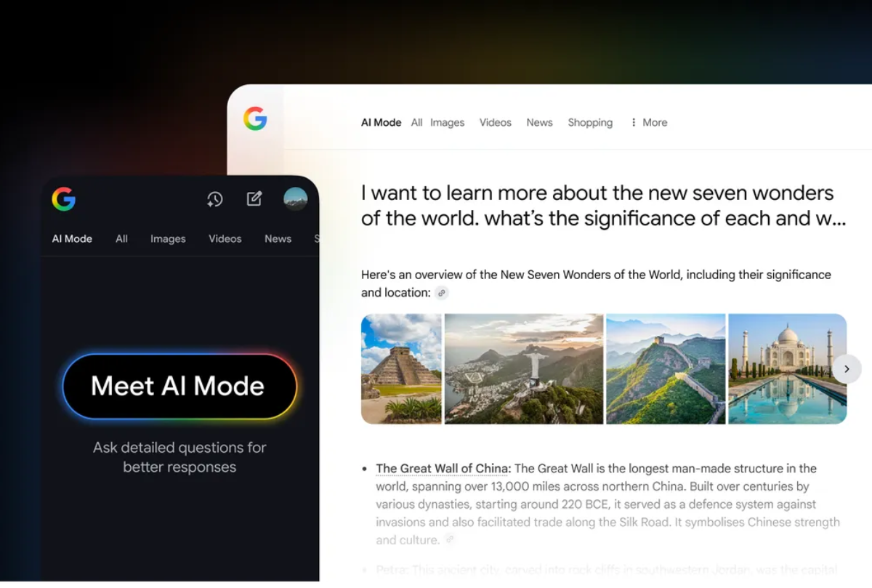Advance image carousel with right chevron
The height and width of the screenshot is (588, 872).
pyautogui.click(x=847, y=369)
